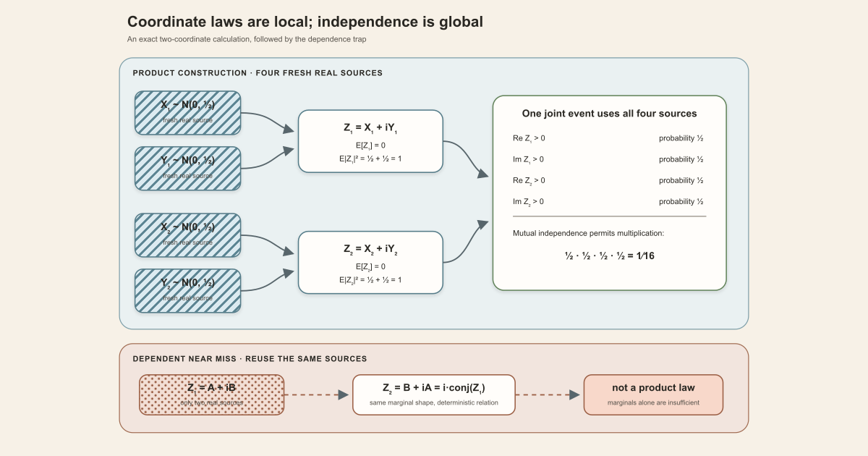This screenshot has height=456, width=868.
Task: Select the 'Im Z₂ > 0' probability row
Action: [609, 202]
